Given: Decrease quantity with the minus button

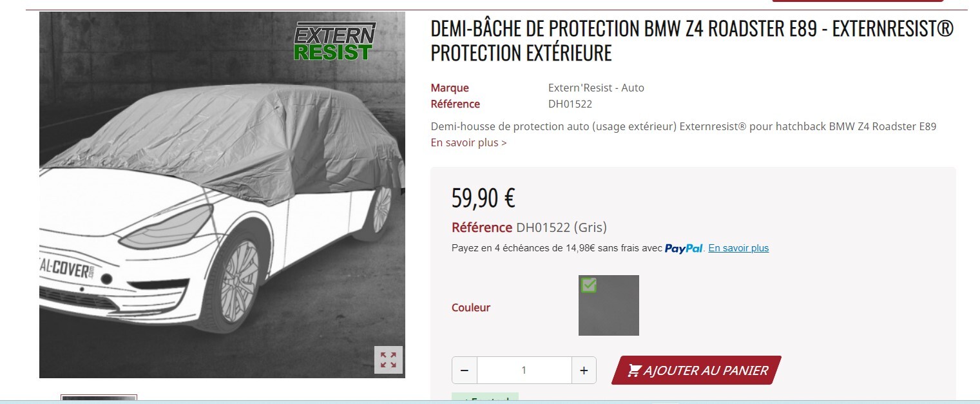Looking at the screenshot, I should pos(465,370).
